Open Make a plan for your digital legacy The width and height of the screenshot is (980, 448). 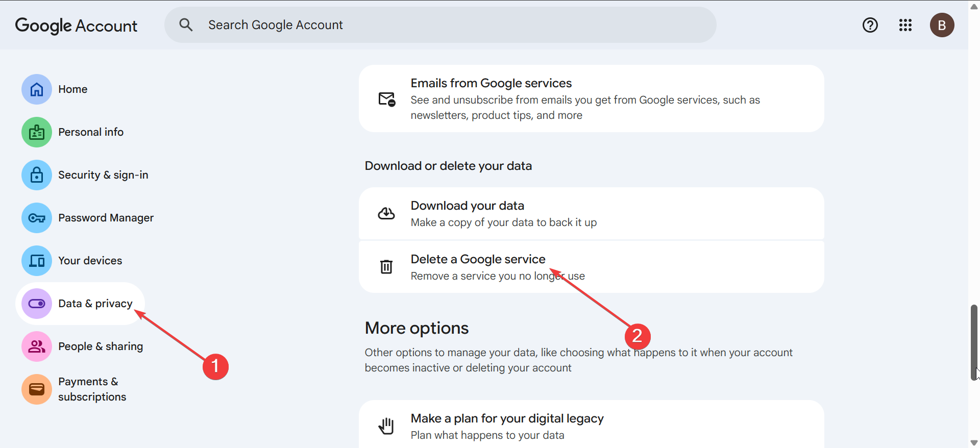591,425
